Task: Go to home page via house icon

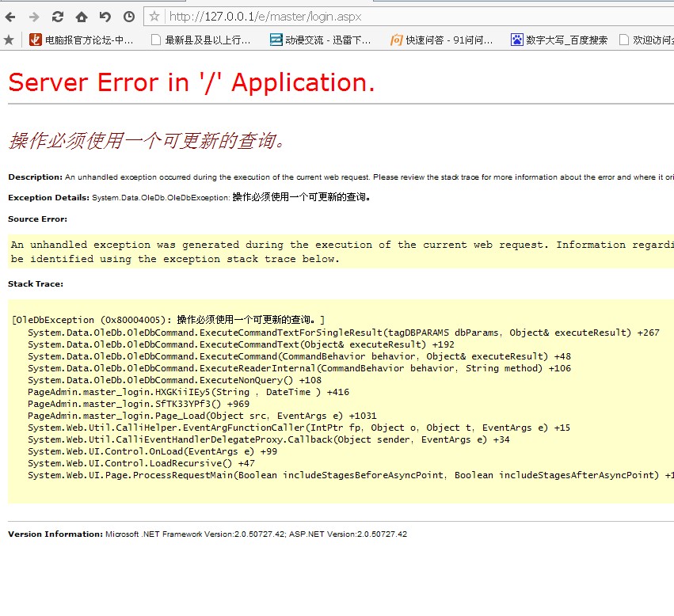Action: click(81, 17)
